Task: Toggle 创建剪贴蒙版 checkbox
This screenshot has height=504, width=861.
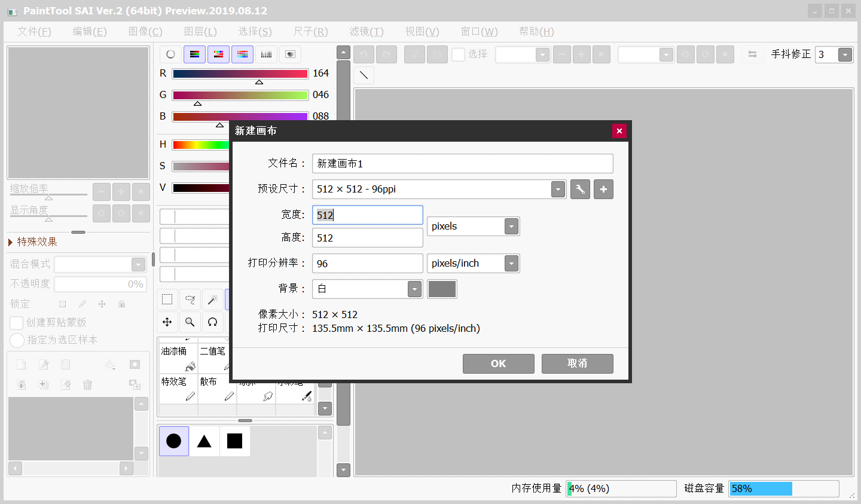Action: pos(17,323)
